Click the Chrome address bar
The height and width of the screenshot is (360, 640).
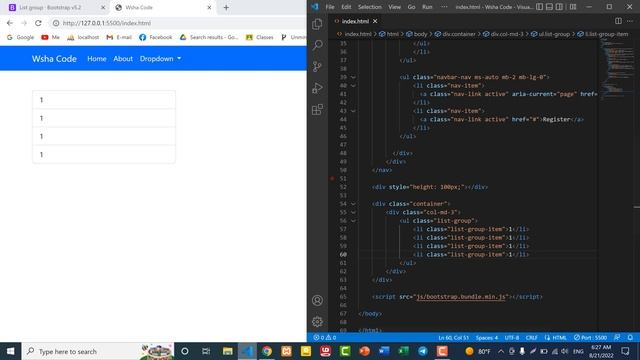tap(176, 23)
